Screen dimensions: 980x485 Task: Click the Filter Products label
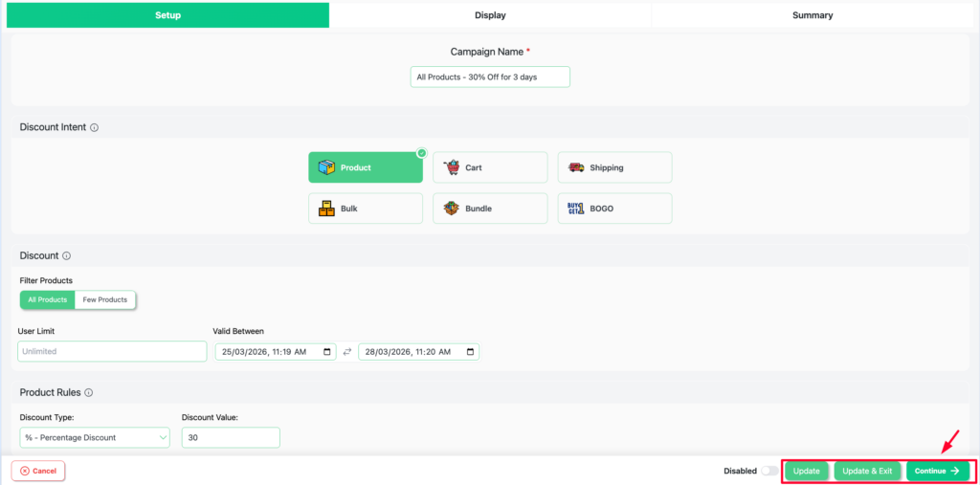click(x=46, y=280)
